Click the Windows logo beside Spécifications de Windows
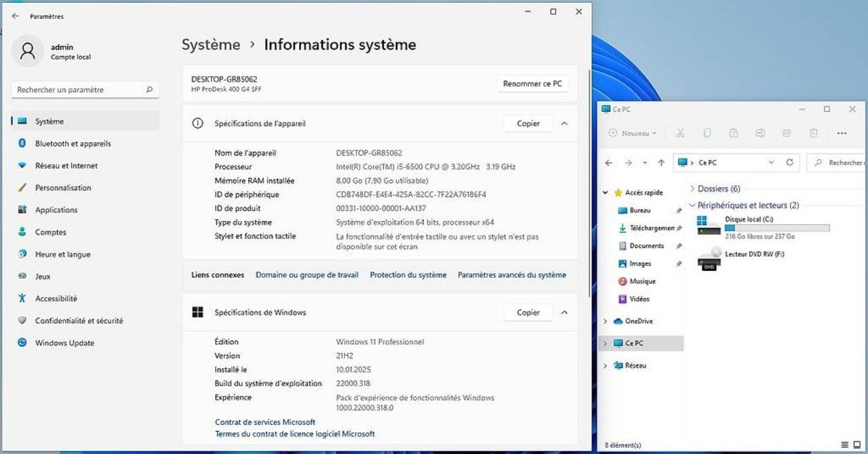 pyautogui.click(x=197, y=312)
